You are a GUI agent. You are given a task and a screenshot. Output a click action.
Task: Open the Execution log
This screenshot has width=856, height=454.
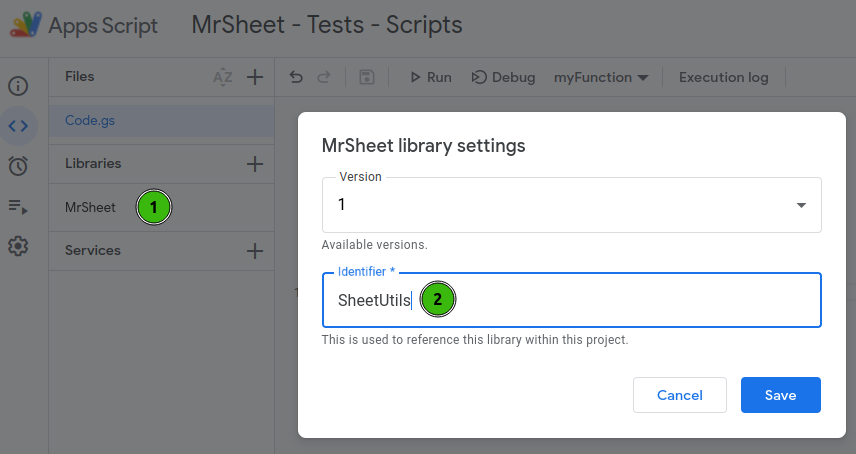(723, 77)
